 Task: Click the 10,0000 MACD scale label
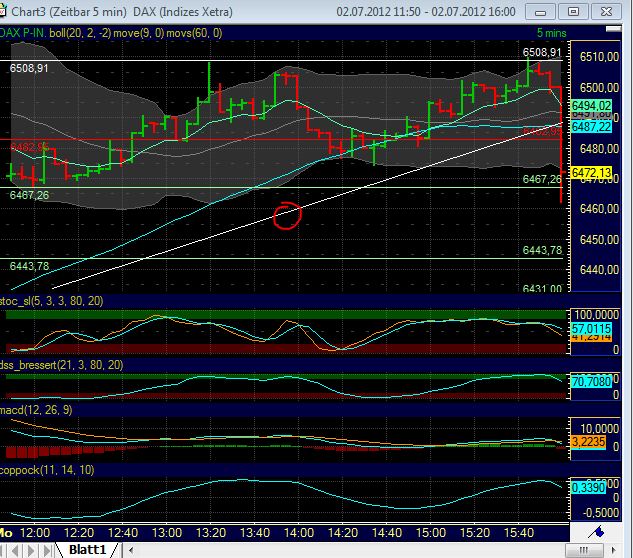tap(599, 428)
